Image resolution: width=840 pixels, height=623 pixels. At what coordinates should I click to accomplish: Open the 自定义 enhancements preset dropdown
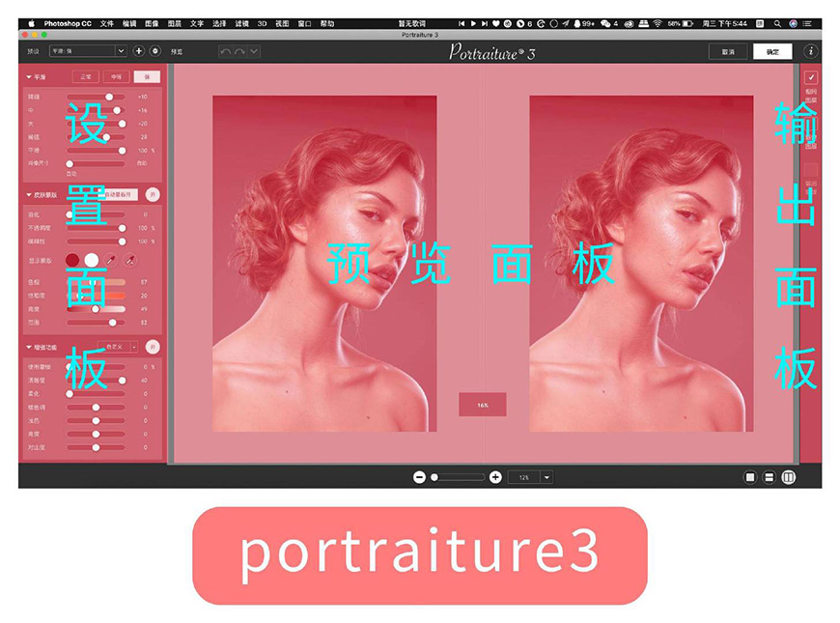(x=118, y=347)
